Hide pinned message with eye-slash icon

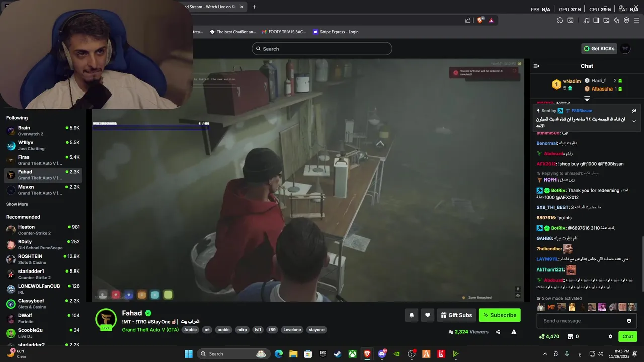pos(634,111)
